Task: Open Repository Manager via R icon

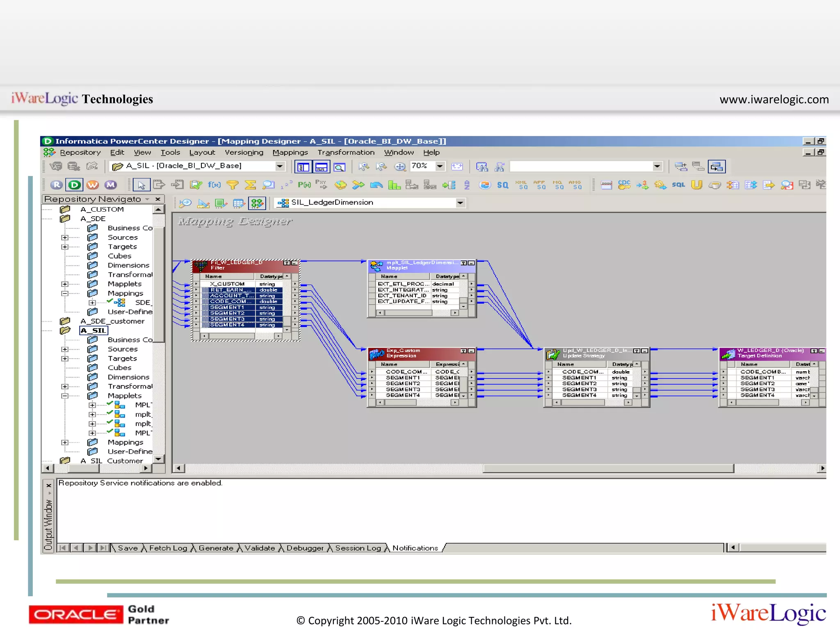Action: tap(57, 185)
